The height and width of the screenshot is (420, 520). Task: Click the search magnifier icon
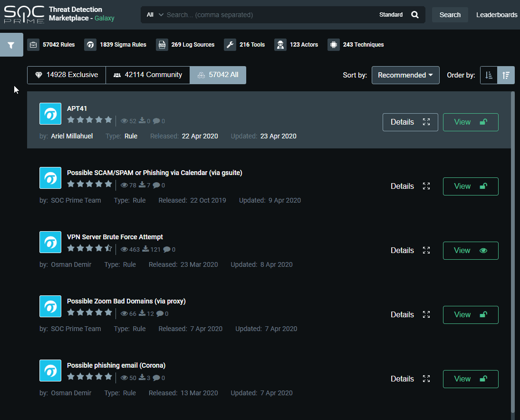pos(414,15)
